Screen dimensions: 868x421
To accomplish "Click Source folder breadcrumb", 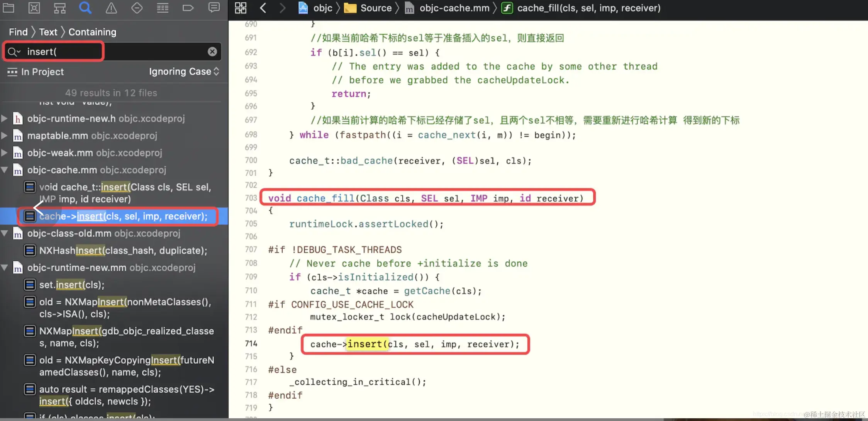I will click(x=368, y=8).
